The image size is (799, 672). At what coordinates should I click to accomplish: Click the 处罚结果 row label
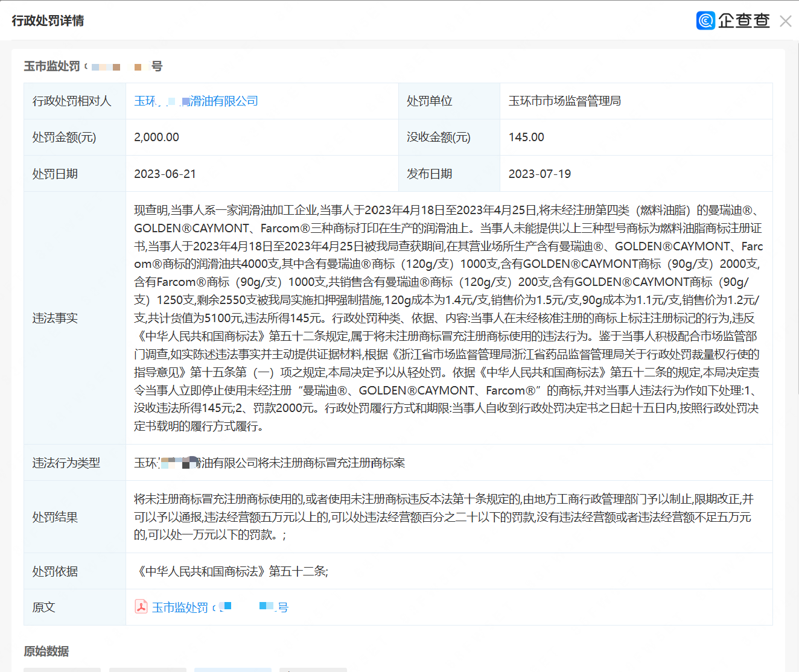55,517
